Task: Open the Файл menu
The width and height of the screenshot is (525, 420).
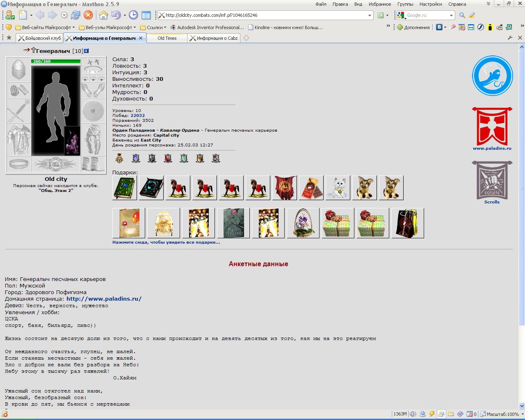Action: tap(321, 4)
